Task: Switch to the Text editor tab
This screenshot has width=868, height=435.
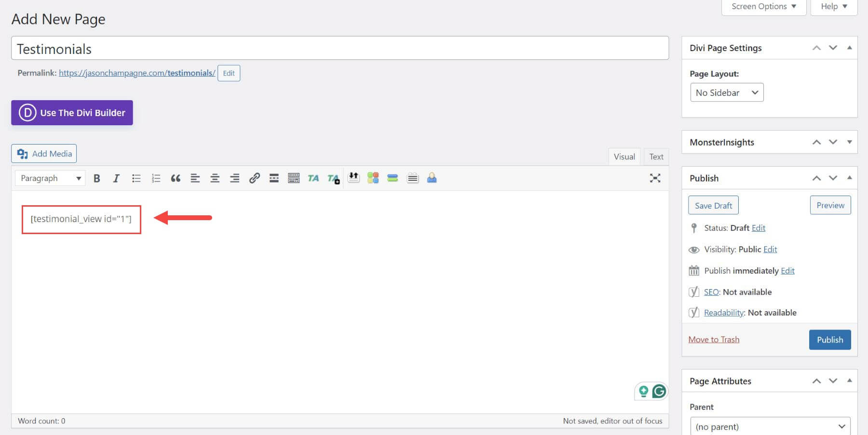Action: coord(656,156)
